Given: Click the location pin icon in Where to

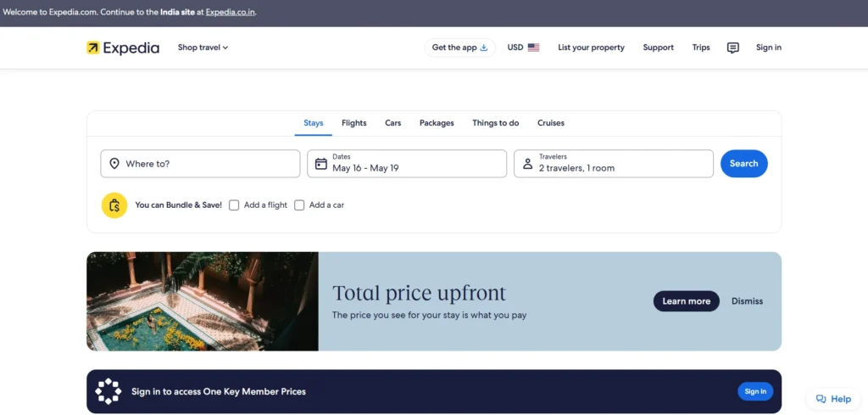Looking at the screenshot, I should 114,164.
